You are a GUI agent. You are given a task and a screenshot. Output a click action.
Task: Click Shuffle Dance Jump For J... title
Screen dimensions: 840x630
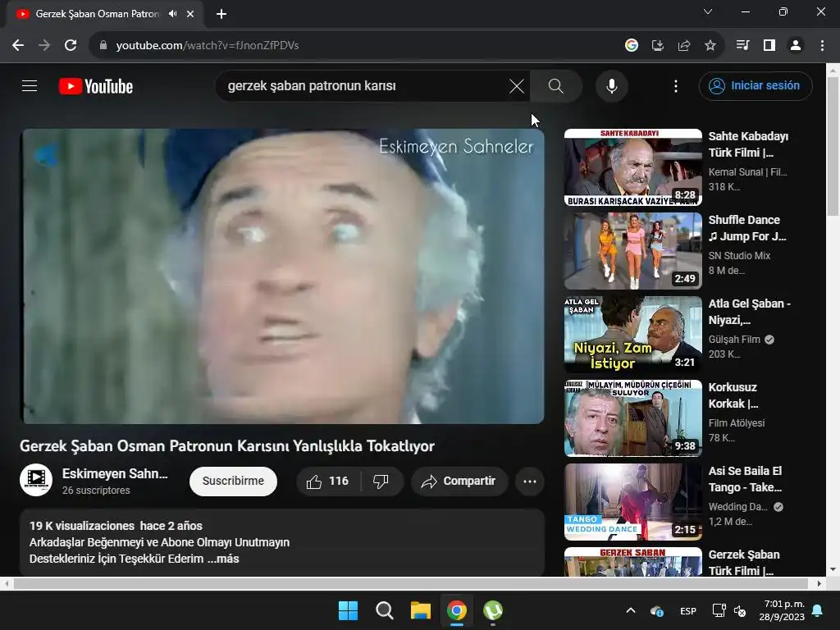(747, 228)
